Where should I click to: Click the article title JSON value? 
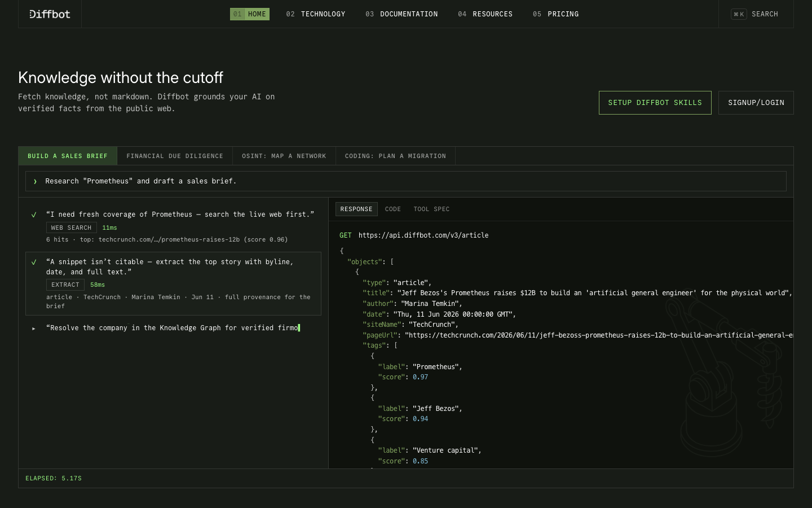coord(594,293)
